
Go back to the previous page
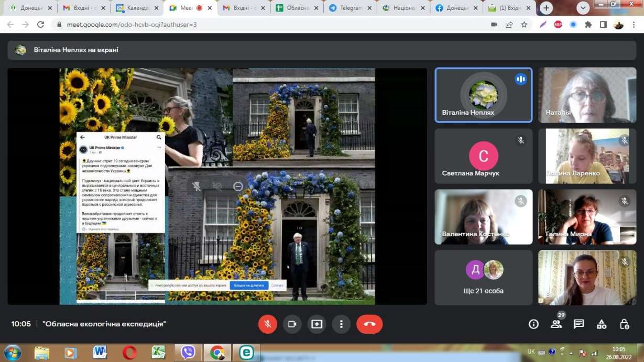11,25
